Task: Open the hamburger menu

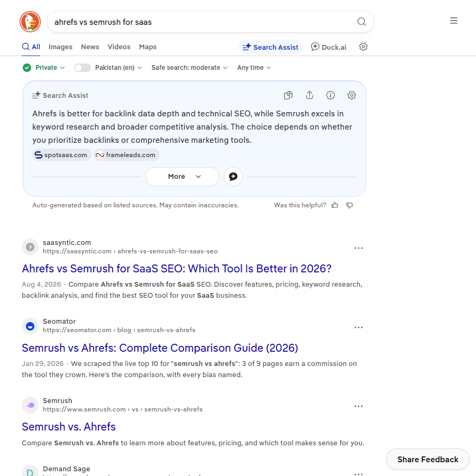Action: pyautogui.click(x=454, y=21)
